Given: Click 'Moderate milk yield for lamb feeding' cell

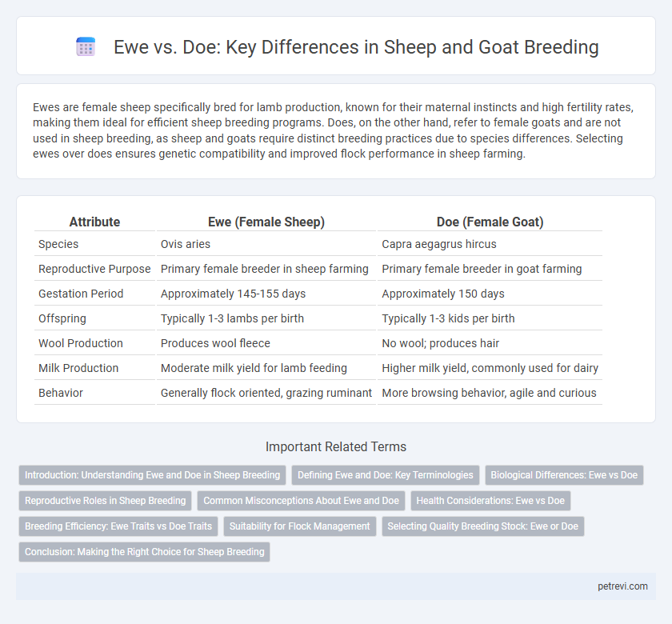Looking at the screenshot, I should pyautogui.click(x=254, y=368).
